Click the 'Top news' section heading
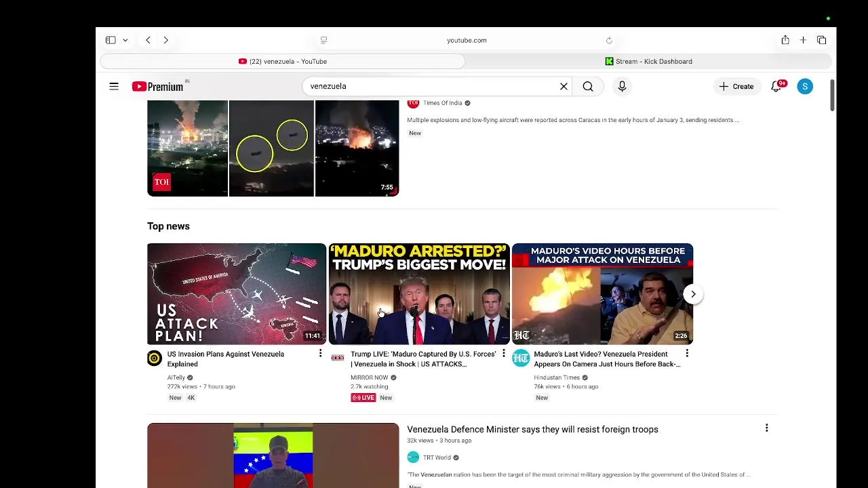 click(168, 226)
